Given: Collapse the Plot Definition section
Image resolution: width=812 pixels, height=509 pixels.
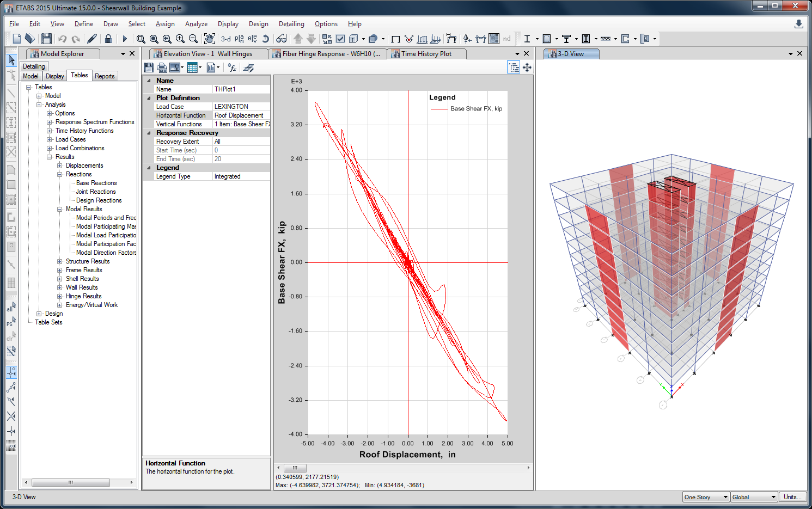Looking at the screenshot, I should pyautogui.click(x=149, y=98).
